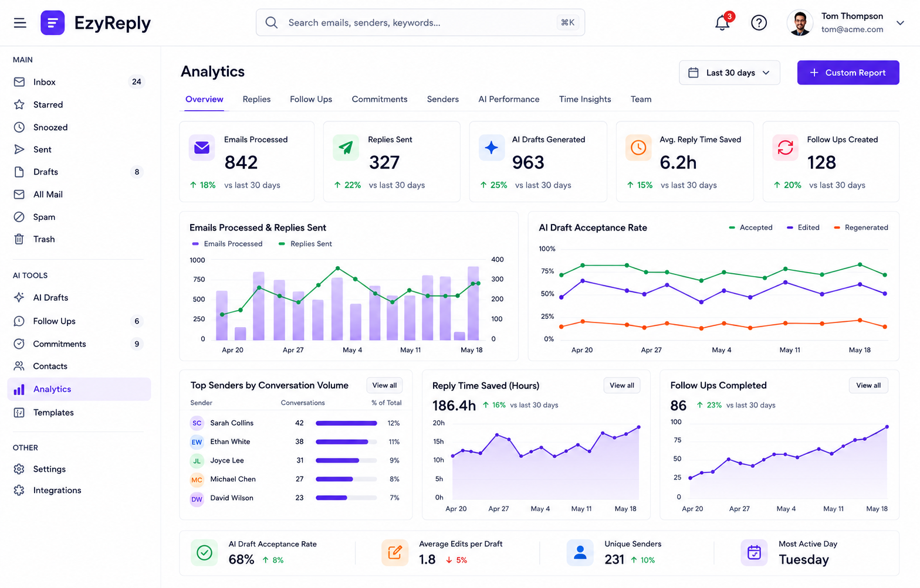Open the Snoozed folder
The image size is (920, 588).
coord(79,127)
